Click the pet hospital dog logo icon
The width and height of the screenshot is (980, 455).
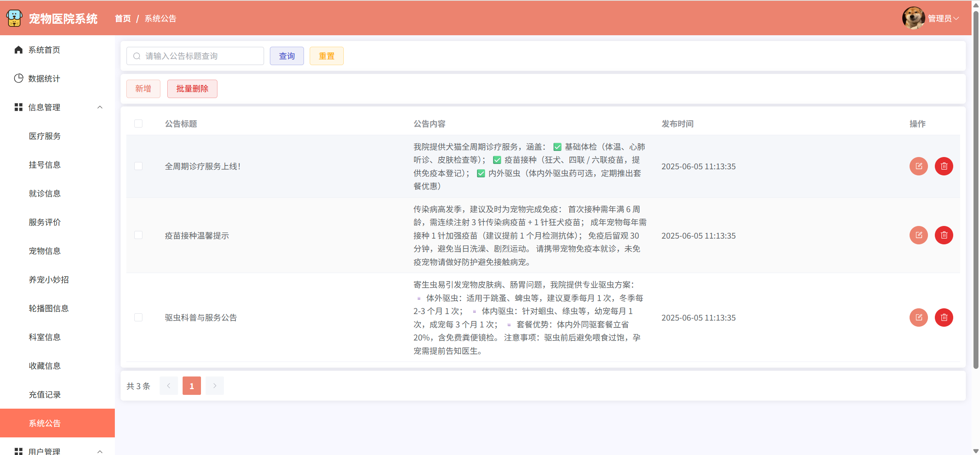pyautogui.click(x=14, y=18)
